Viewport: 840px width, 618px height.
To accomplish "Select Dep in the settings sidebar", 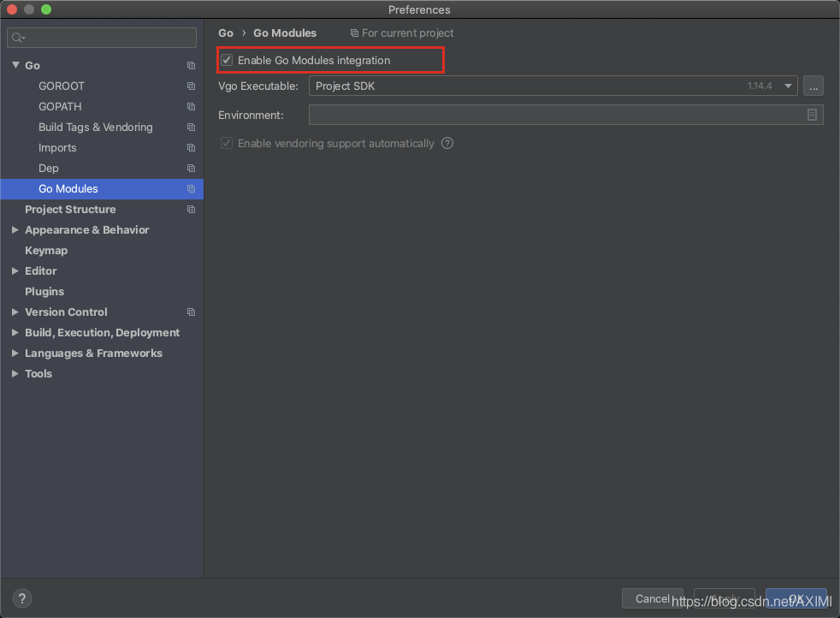I will 47,168.
